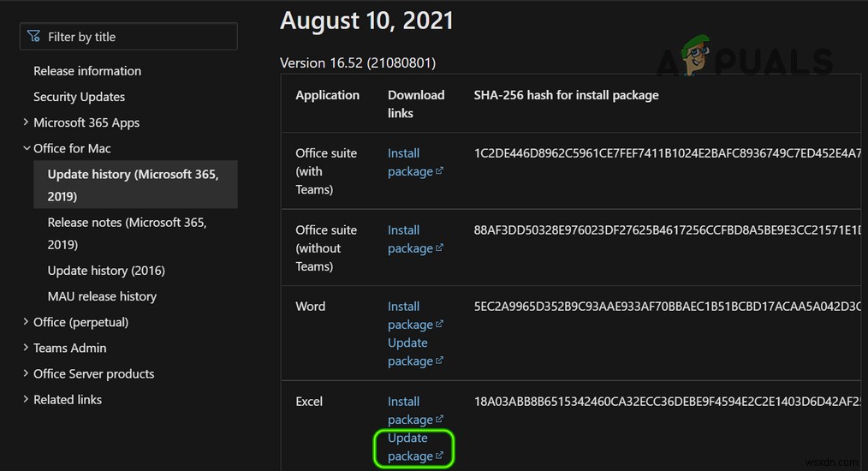
Task: Click the Application column header
Action: coord(327,95)
